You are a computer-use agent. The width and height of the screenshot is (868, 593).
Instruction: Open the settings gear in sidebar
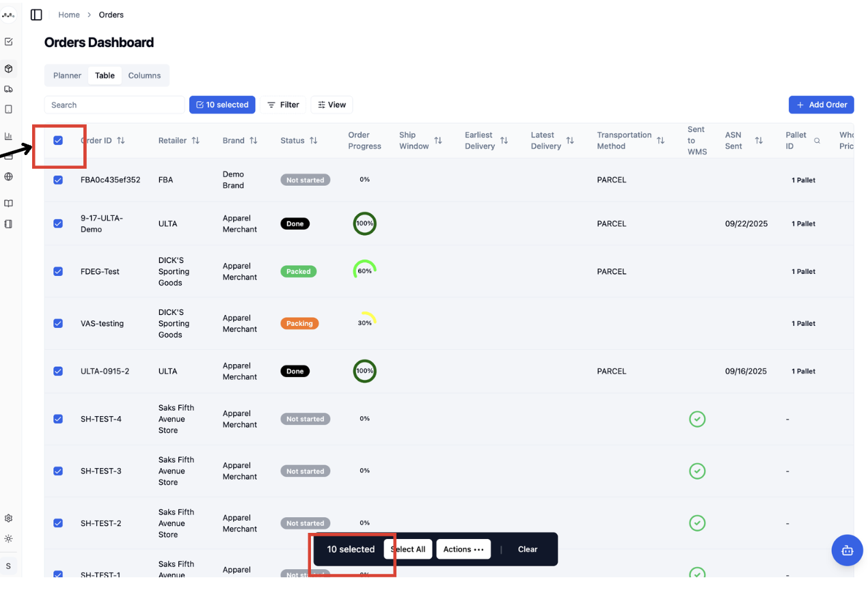click(8, 519)
